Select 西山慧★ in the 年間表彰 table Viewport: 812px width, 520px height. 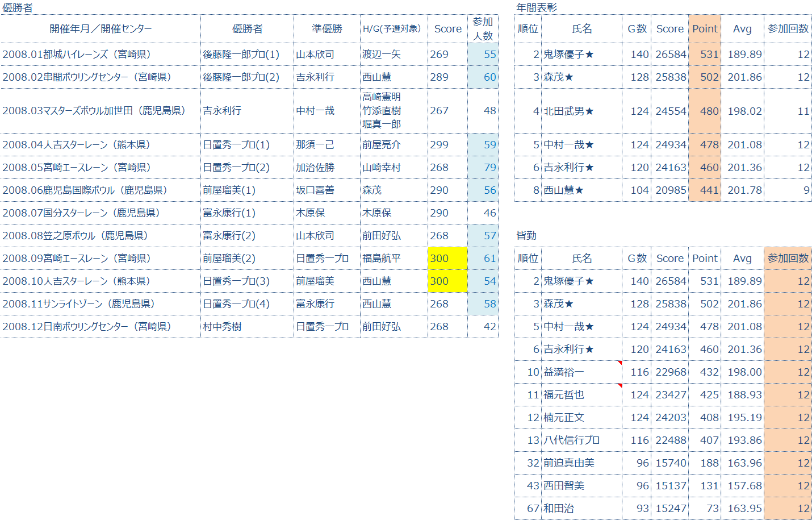coord(581,190)
